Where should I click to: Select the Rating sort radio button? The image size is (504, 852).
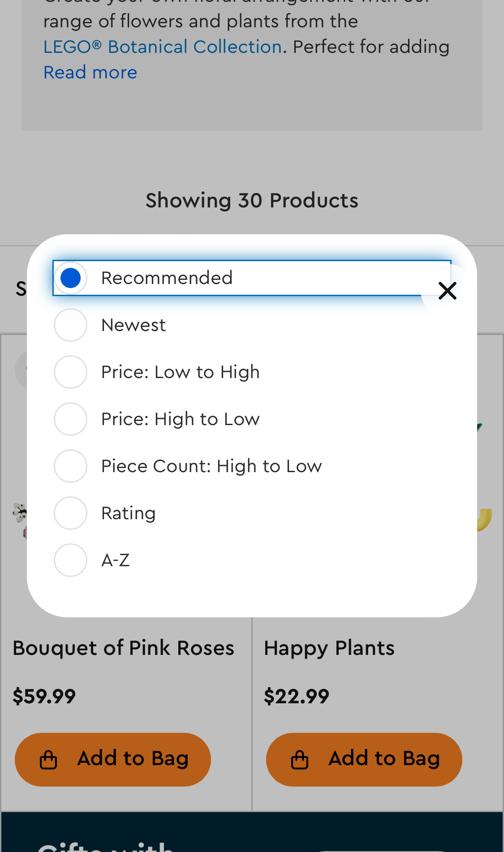click(x=70, y=513)
